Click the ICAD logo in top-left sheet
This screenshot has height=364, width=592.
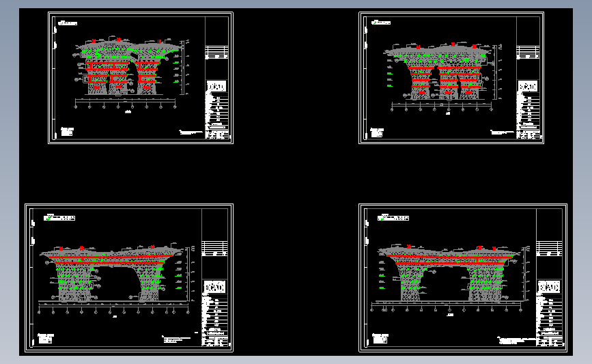tap(216, 87)
